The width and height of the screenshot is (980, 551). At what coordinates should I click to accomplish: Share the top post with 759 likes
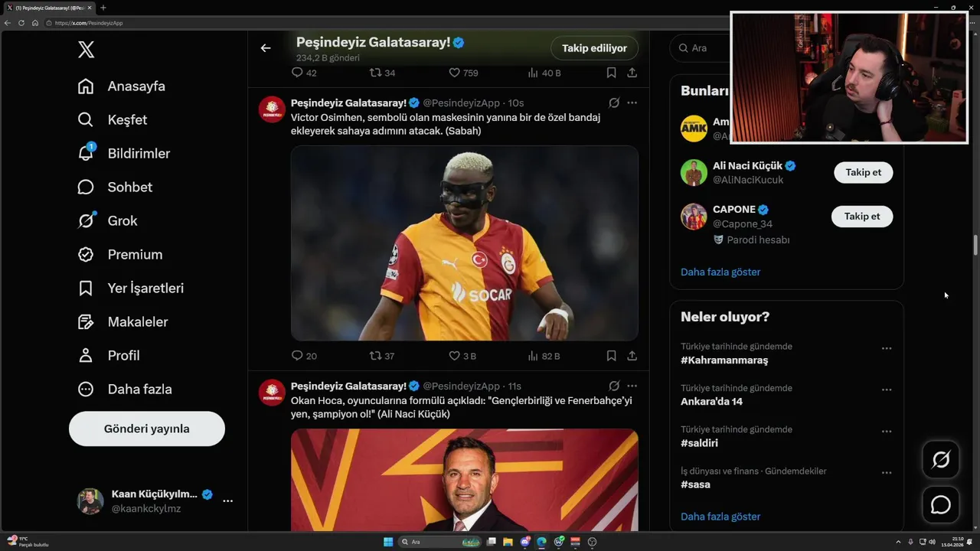click(x=632, y=73)
